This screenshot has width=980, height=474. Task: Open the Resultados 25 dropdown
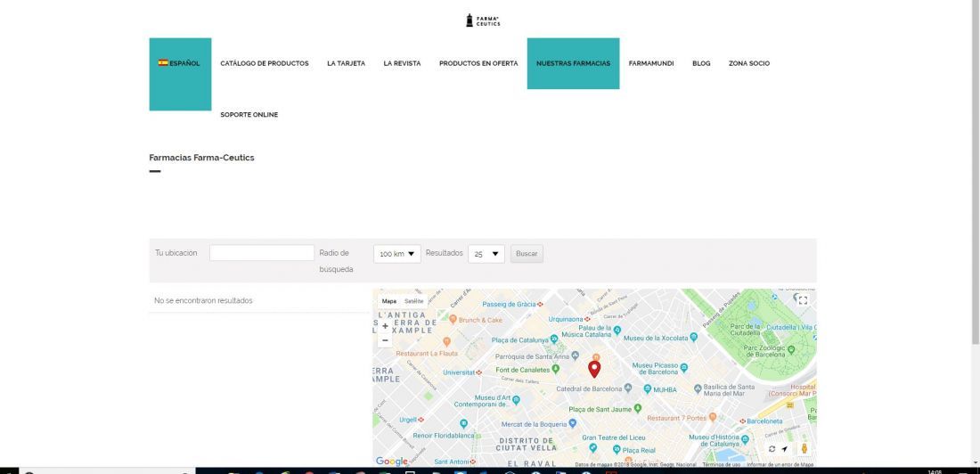(486, 254)
